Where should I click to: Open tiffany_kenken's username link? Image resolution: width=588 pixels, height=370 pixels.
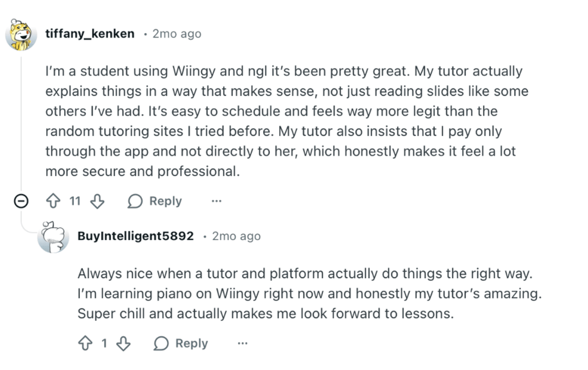coord(90,33)
